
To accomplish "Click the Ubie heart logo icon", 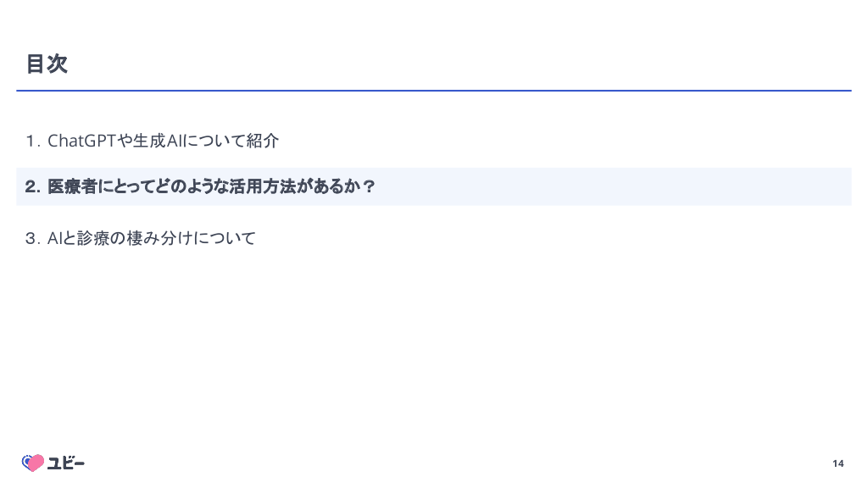I will pos(32,463).
